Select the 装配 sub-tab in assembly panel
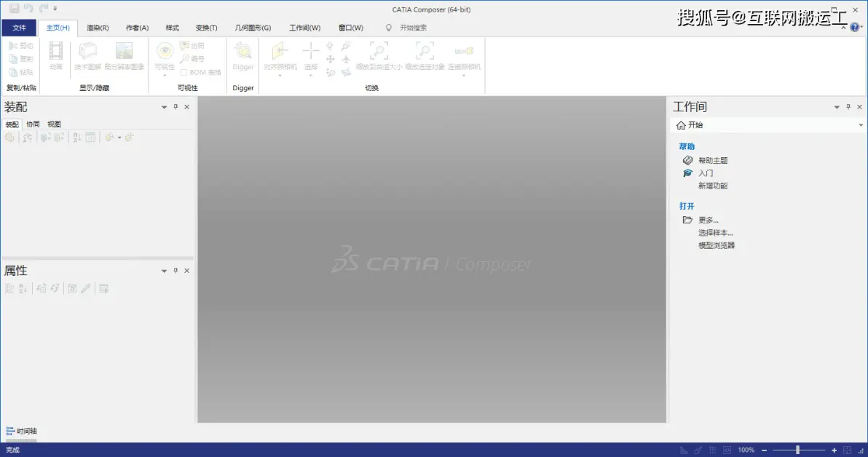Image resolution: width=868 pixels, height=457 pixels. point(12,124)
